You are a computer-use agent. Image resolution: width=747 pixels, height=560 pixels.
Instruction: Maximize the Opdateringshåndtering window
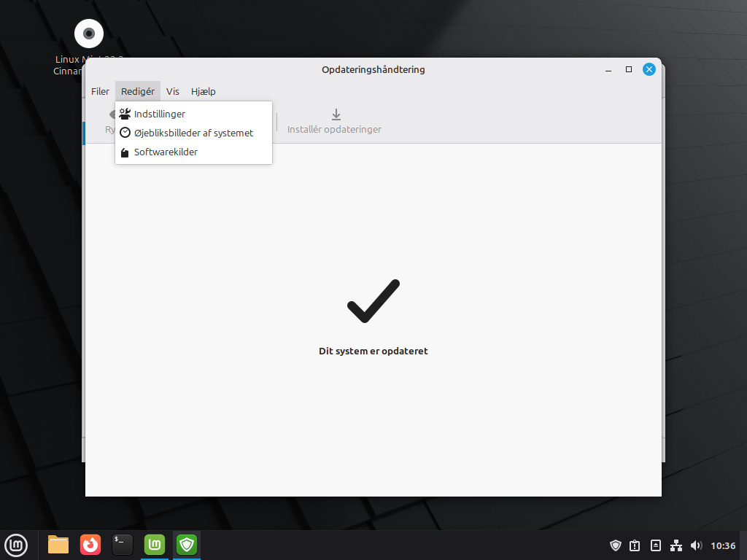click(629, 69)
